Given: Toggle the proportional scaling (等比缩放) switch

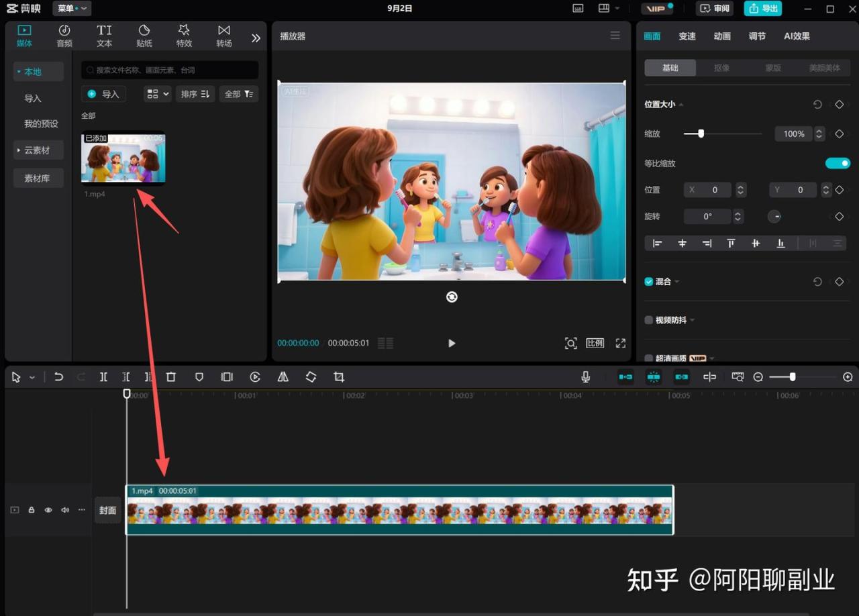Looking at the screenshot, I should (837, 163).
